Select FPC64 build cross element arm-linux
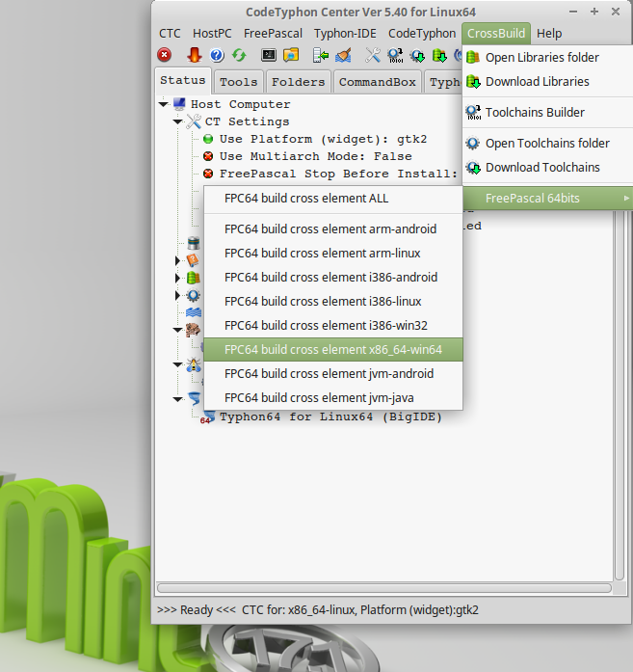Viewport: 633px width, 672px height. (333, 254)
